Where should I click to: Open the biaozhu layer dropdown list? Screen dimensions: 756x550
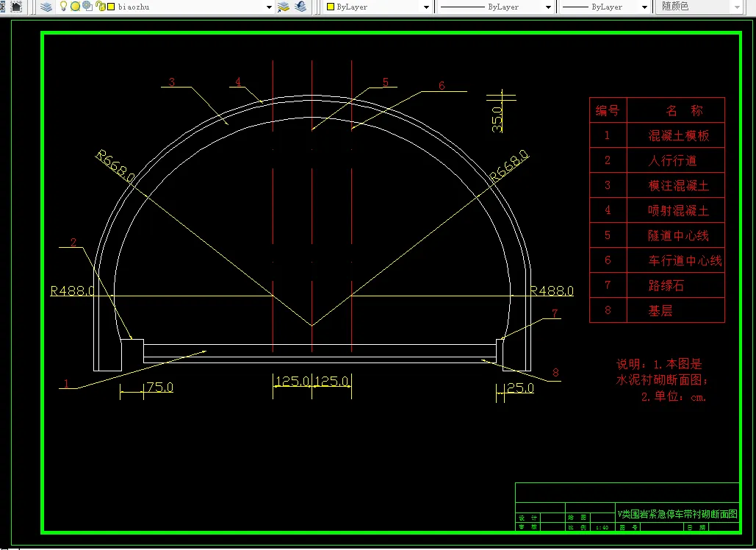pos(269,7)
